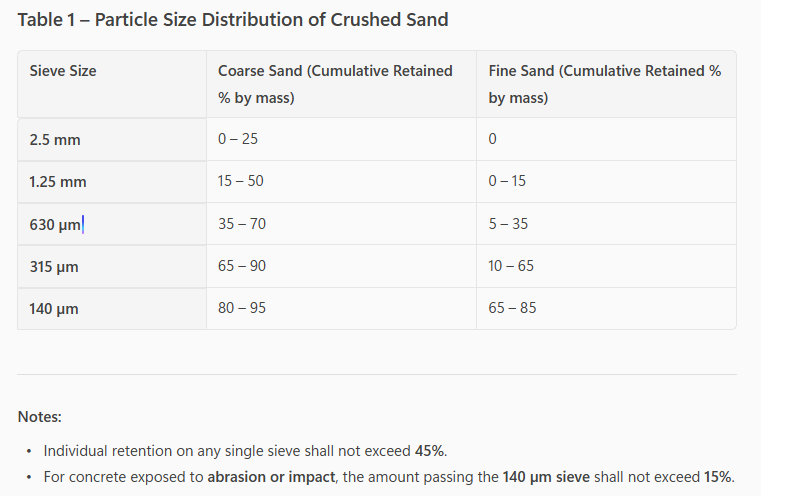
Task: Click the coarse sand value 15 – 50
Action: pyautogui.click(x=241, y=181)
